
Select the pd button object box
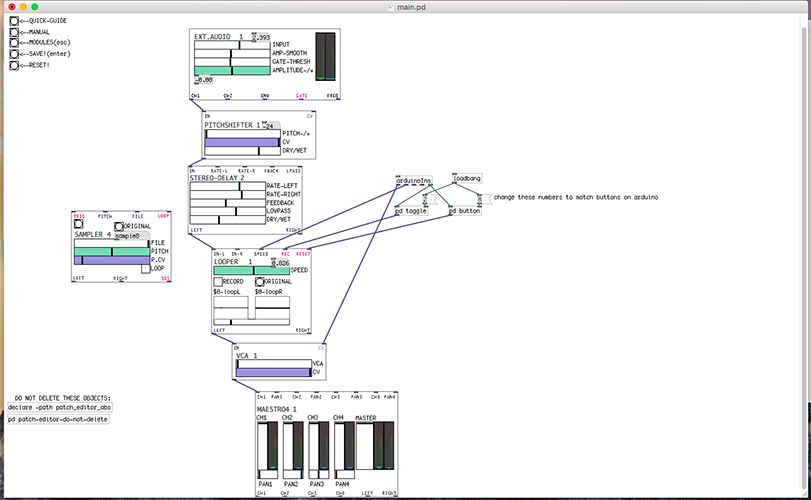coord(465,211)
